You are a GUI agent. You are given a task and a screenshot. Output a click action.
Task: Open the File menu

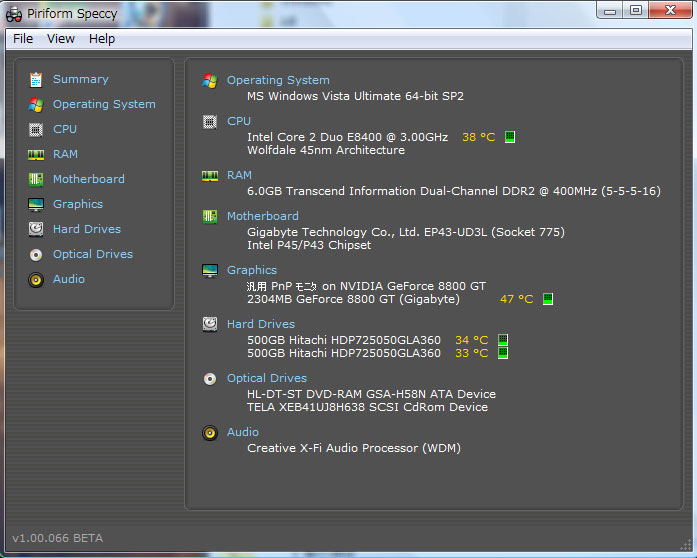(23, 39)
